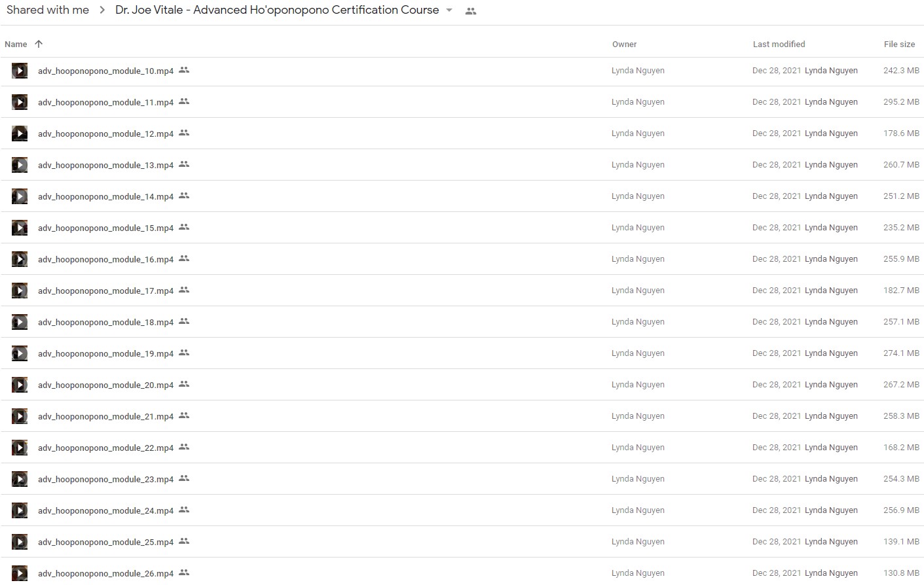Image resolution: width=924 pixels, height=585 pixels.
Task: Click the 242.3 MB file size
Action: click(x=901, y=71)
